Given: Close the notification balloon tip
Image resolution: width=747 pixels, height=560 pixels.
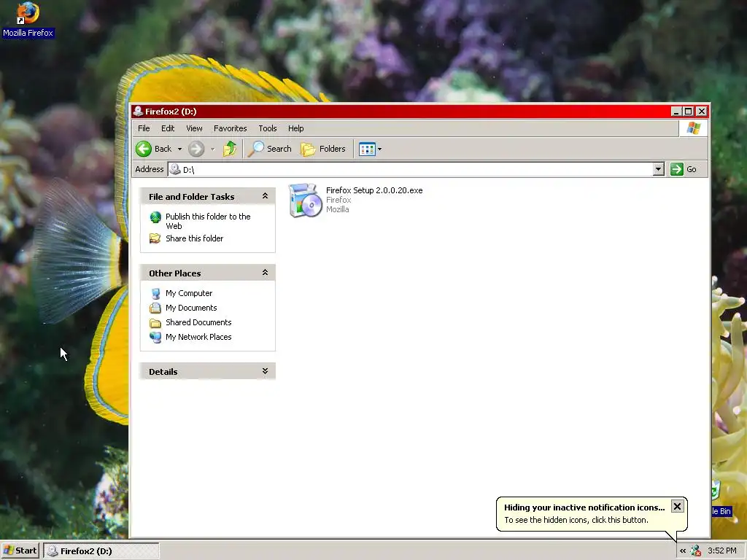Looking at the screenshot, I should tap(677, 506).
